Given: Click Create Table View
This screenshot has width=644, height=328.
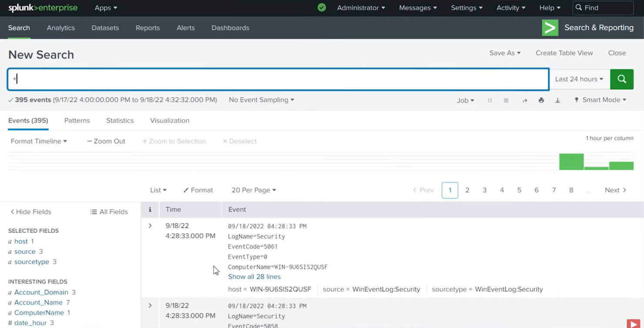Looking at the screenshot, I should (x=564, y=53).
